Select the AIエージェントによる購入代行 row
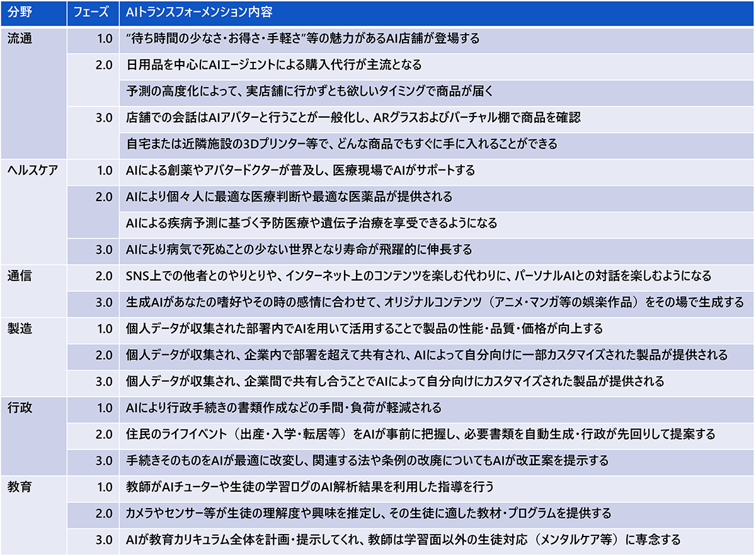The width and height of the screenshot is (756, 556). click(x=274, y=65)
